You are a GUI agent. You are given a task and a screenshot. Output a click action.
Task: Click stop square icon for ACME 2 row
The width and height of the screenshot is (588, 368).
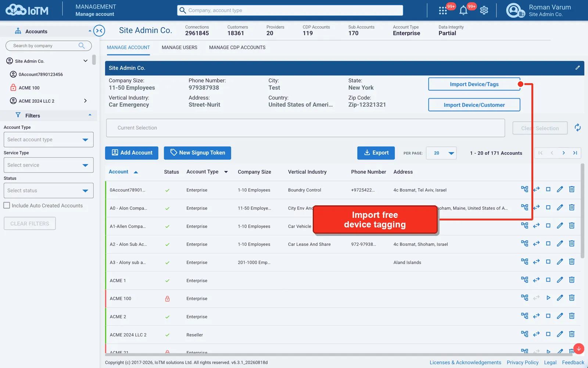coord(548,316)
